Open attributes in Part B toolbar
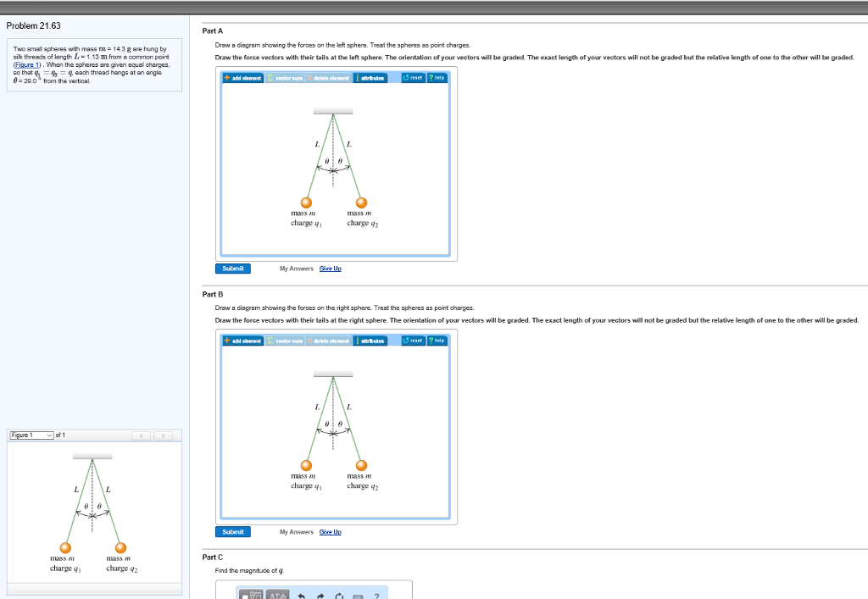 tap(370, 341)
